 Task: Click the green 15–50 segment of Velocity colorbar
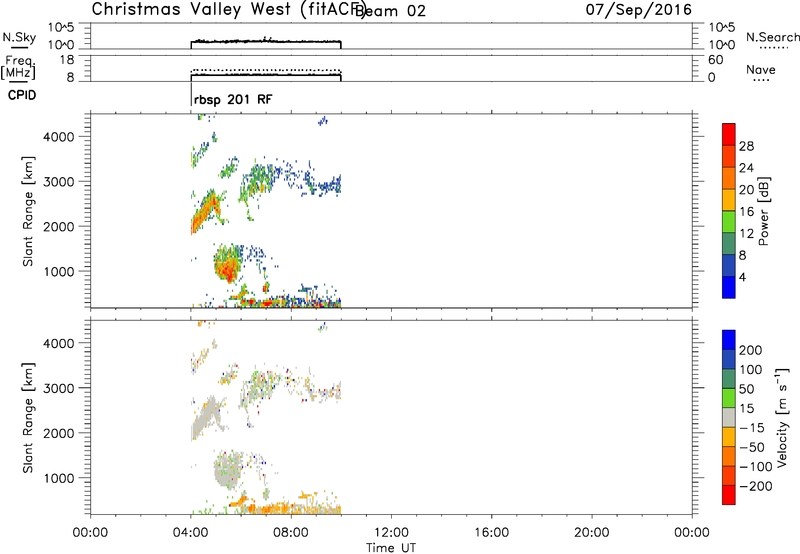pyautogui.click(x=729, y=398)
